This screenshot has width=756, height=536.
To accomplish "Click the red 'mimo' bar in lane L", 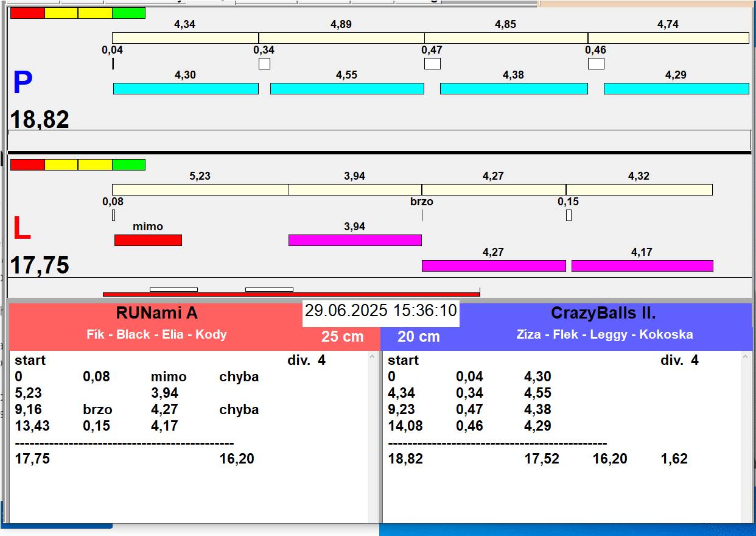I will point(148,240).
